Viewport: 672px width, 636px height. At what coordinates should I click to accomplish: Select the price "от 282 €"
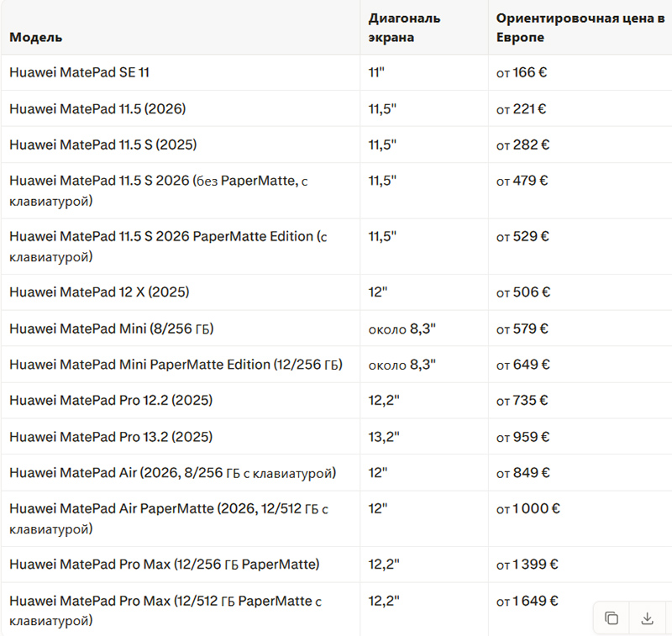[x=522, y=145]
